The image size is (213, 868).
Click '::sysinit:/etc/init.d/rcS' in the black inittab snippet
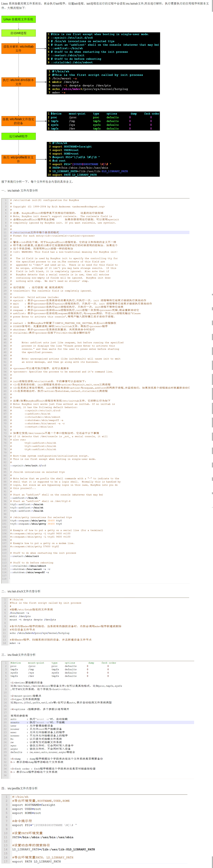click(x=72, y=38)
